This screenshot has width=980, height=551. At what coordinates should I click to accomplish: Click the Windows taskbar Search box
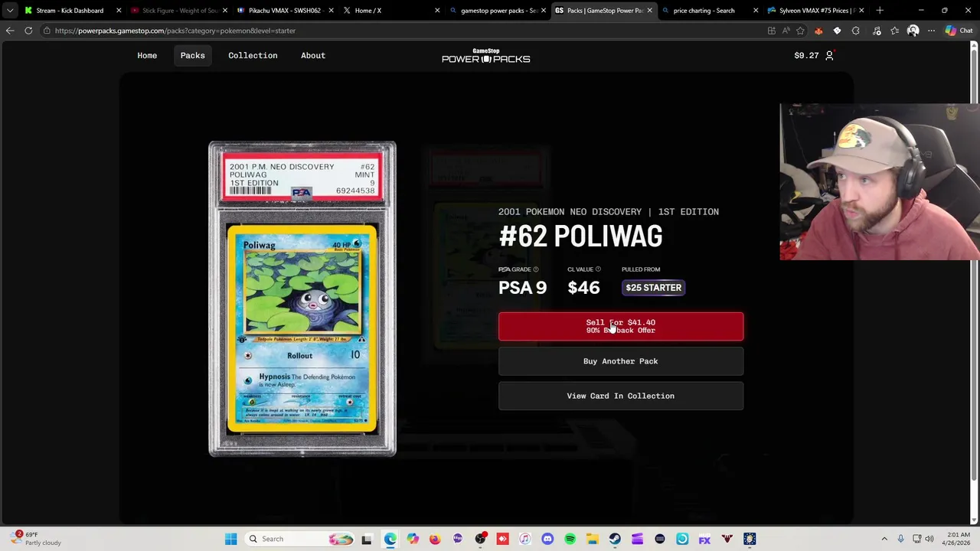tap(300, 539)
